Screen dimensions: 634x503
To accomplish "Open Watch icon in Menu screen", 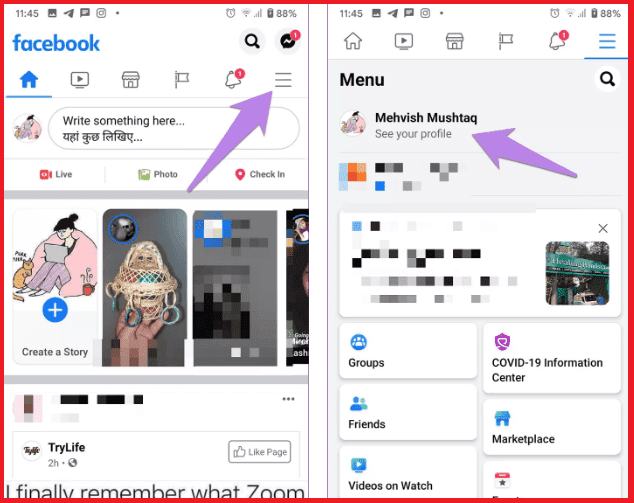I will pos(404,41).
